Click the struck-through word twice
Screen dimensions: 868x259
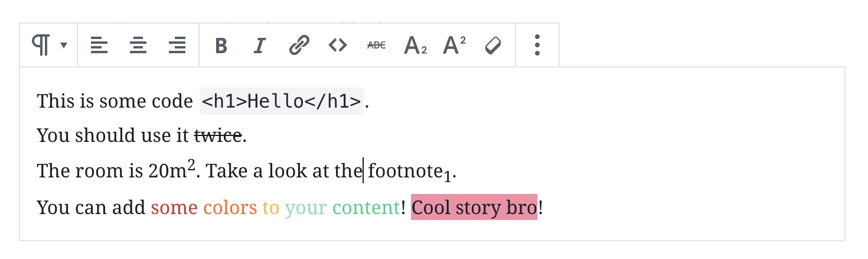click(218, 137)
